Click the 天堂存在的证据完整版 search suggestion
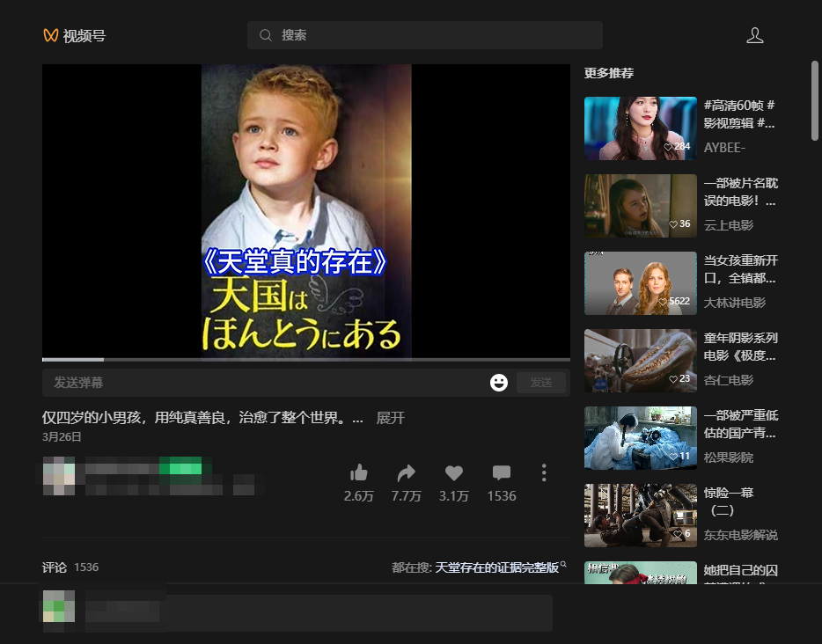Image resolution: width=822 pixels, height=644 pixels. (x=500, y=567)
